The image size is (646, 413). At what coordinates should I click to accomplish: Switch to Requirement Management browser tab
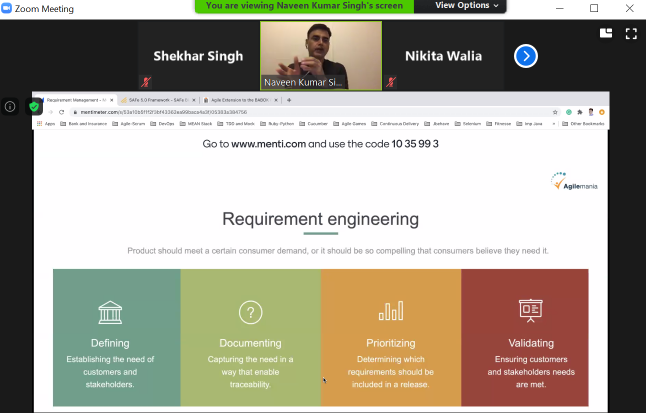(x=75, y=100)
